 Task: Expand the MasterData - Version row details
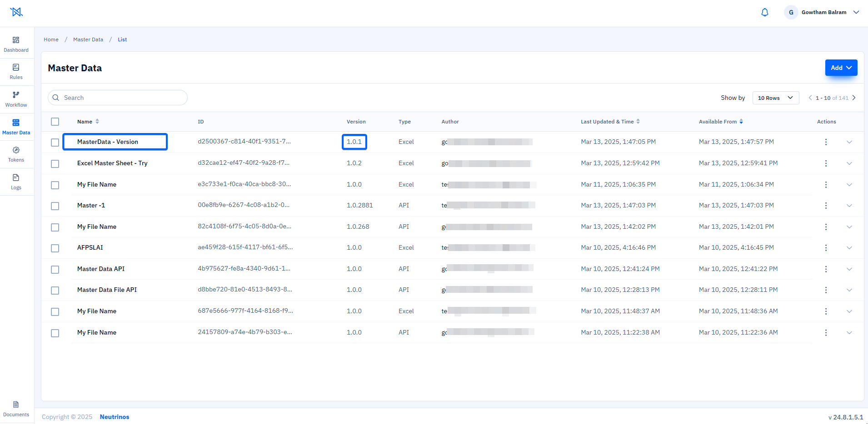tap(849, 142)
